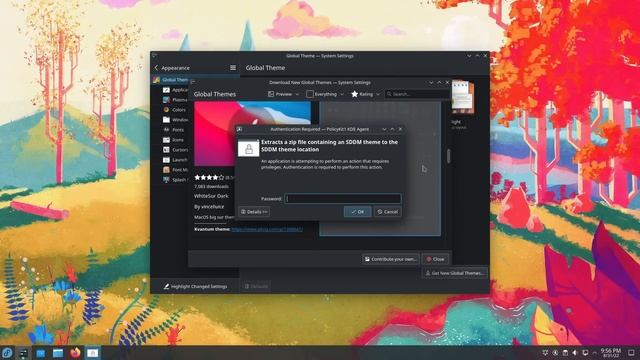Viewport: 640px width, 360px height.
Task: Expand hidden system tray icons arrow
Action: 595,353
